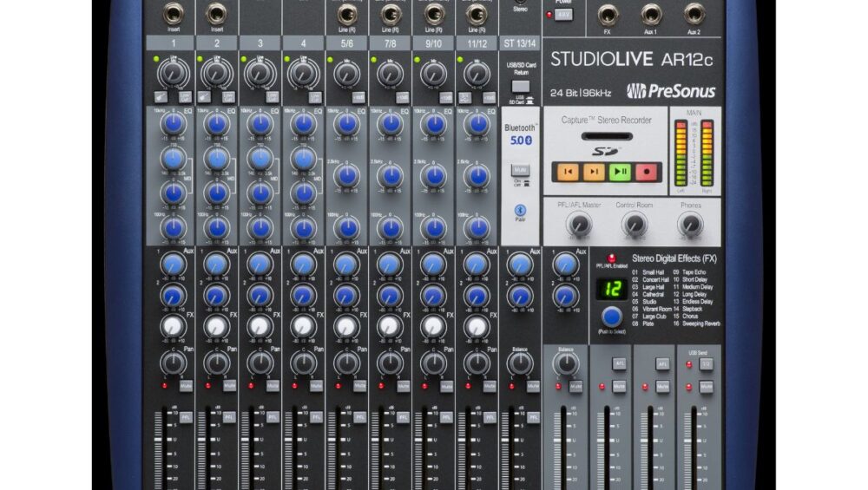Tap the red record button
The width and height of the screenshot is (868, 490).
click(x=646, y=172)
